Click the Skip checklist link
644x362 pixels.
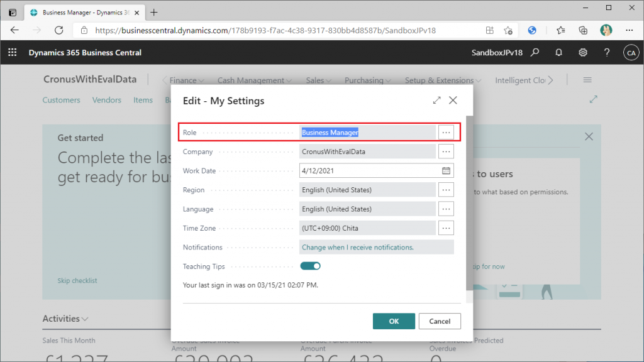coord(77,281)
